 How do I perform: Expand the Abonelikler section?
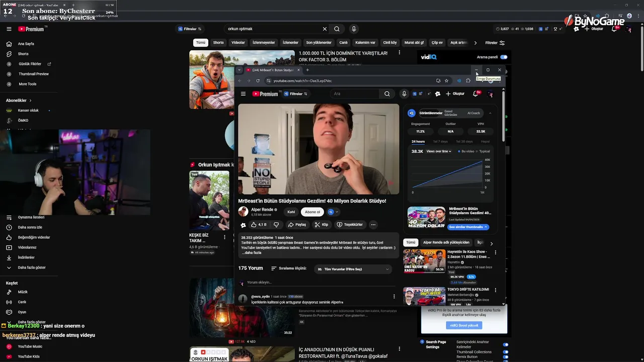click(x=19, y=101)
